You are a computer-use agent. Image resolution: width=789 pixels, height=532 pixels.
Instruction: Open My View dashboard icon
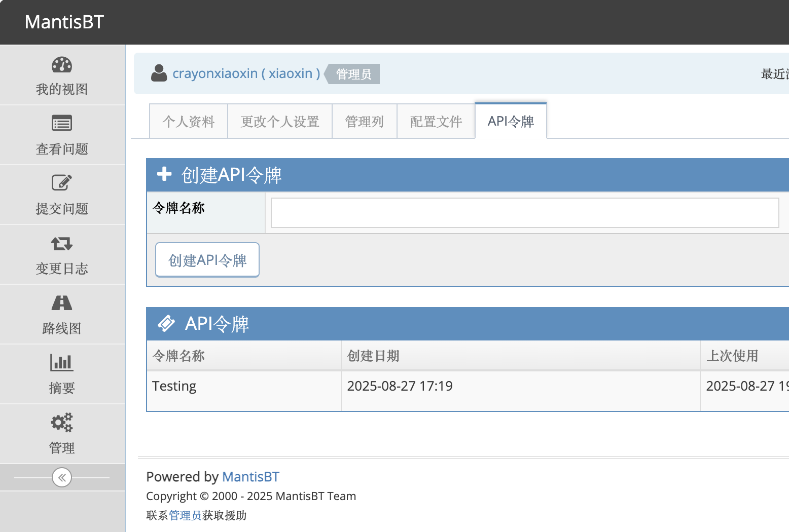click(62, 65)
